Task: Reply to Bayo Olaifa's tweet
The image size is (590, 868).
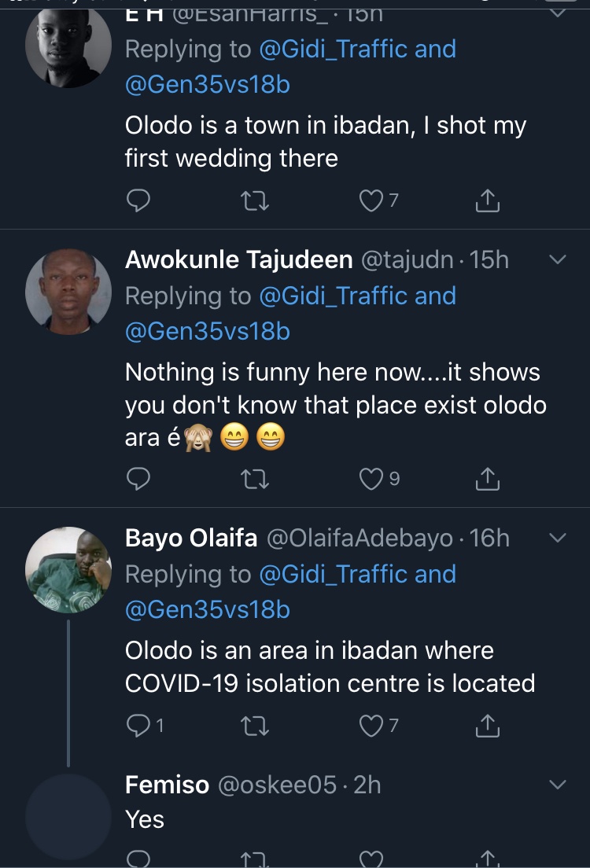Action: coord(138,726)
